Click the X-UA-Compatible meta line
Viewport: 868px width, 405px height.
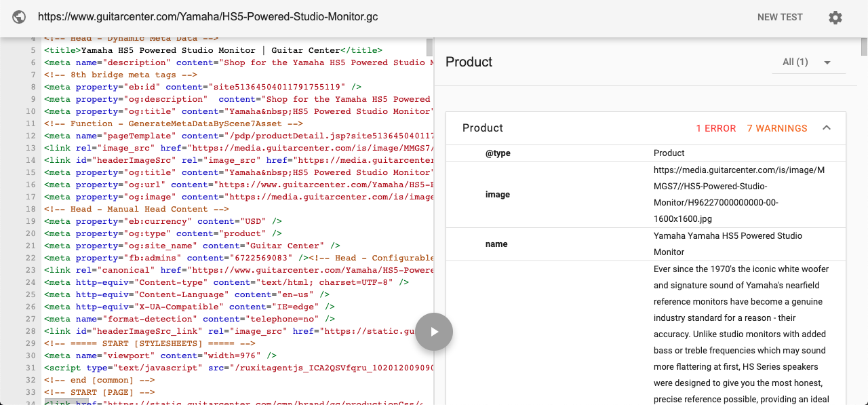pyautogui.click(x=189, y=307)
